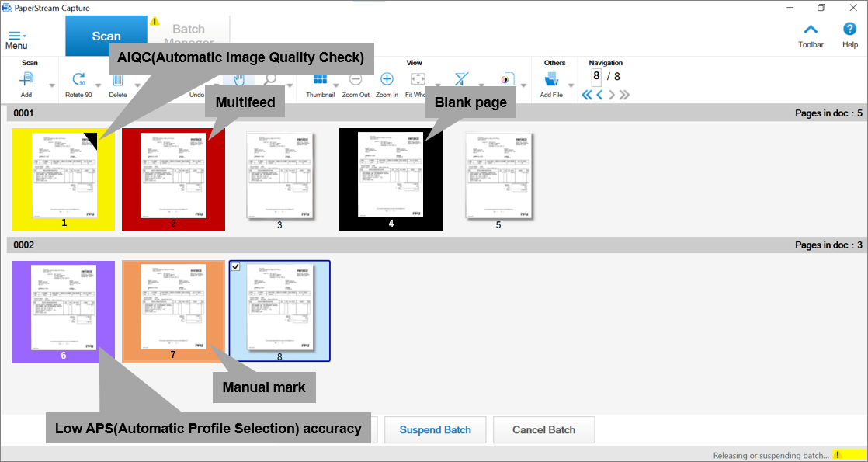This screenshot has width=868, height=462.
Task: Open the Delete dropdown arrow
Action: [x=137, y=85]
